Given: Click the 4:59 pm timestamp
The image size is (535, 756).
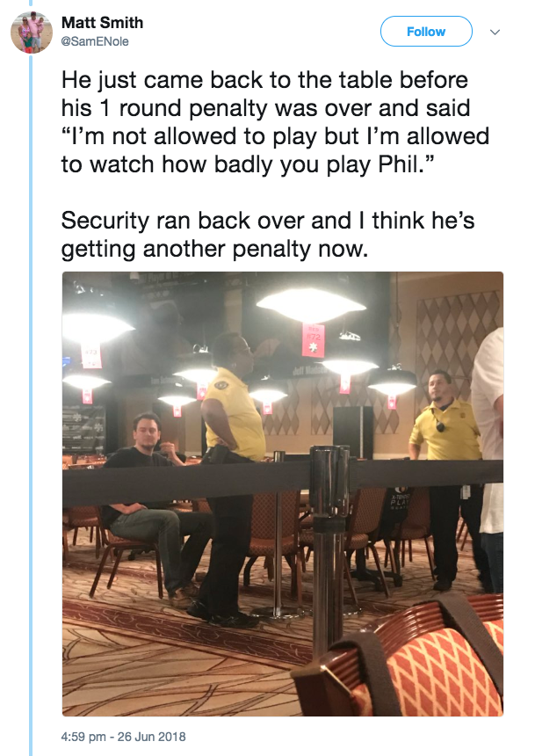Looking at the screenshot, I should point(83,737).
